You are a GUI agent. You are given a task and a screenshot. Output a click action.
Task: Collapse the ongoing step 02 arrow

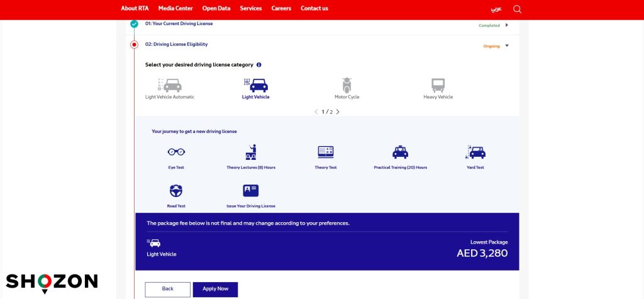click(x=507, y=46)
